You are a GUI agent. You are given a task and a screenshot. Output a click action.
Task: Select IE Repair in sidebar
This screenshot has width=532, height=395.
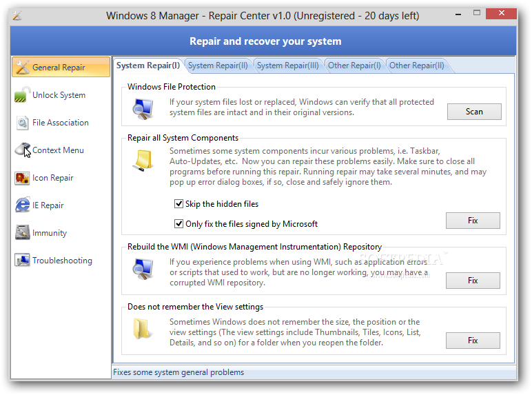(61, 205)
